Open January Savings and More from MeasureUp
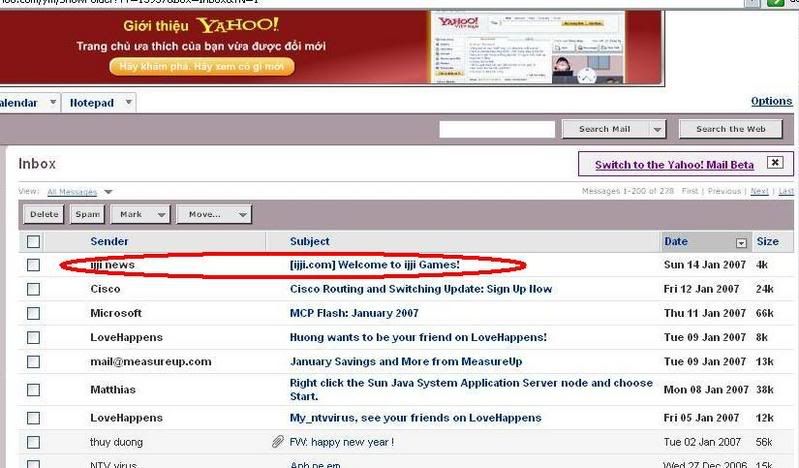Viewport: 799px width, 468px height. 406,361
